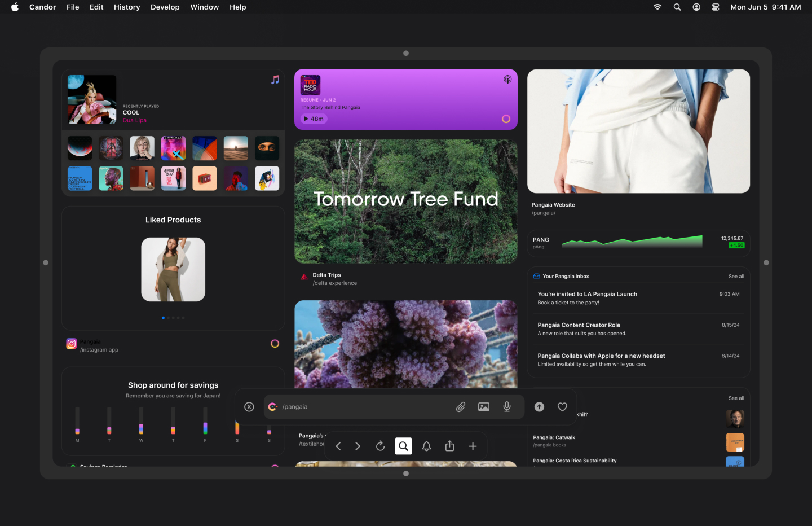Open the Develop menu
This screenshot has height=526, width=812.
coord(165,7)
